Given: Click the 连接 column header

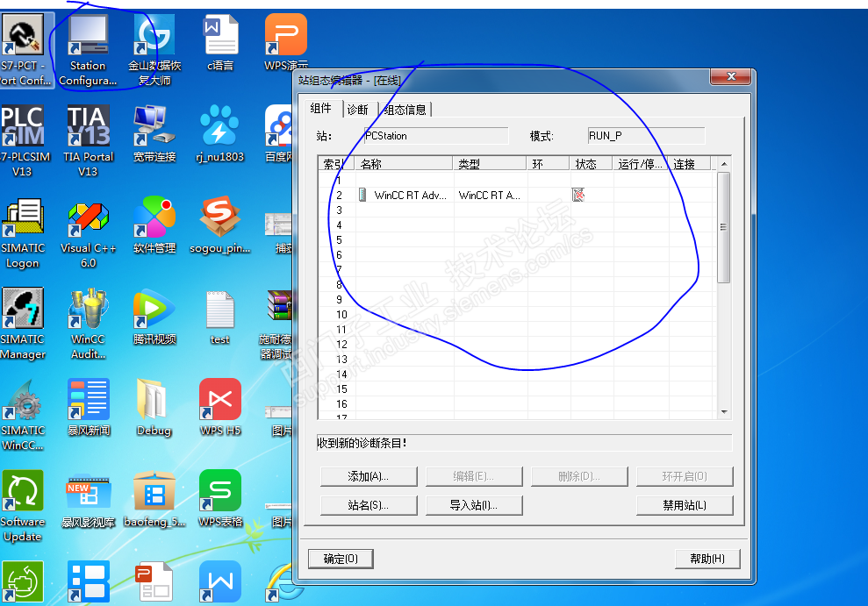Looking at the screenshot, I should tap(690, 164).
